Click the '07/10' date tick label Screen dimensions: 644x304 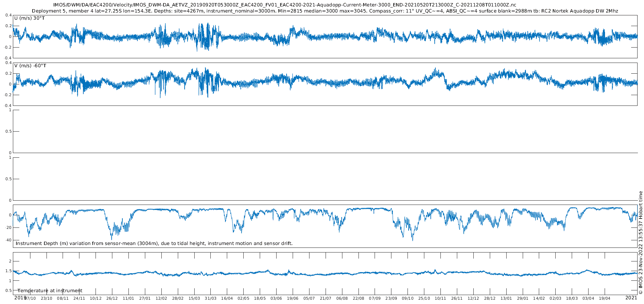pos(30,298)
